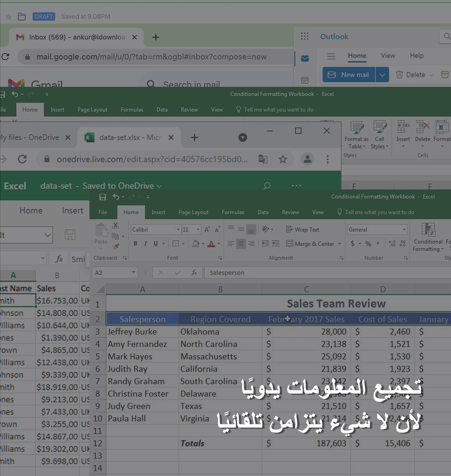451x476 pixels.
Task: Toggle Align Left in front Excel
Action: tap(230, 243)
